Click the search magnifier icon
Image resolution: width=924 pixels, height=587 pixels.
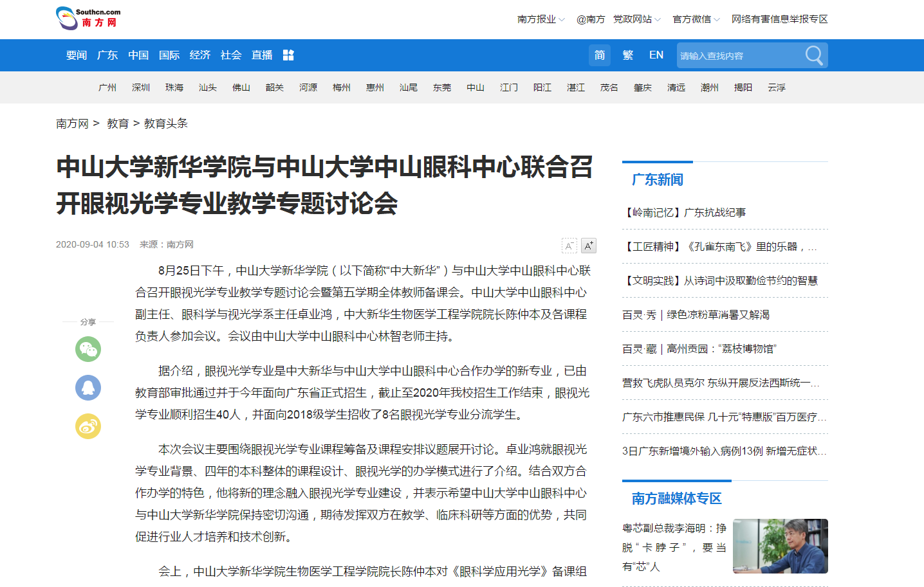click(x=814, y=55)
